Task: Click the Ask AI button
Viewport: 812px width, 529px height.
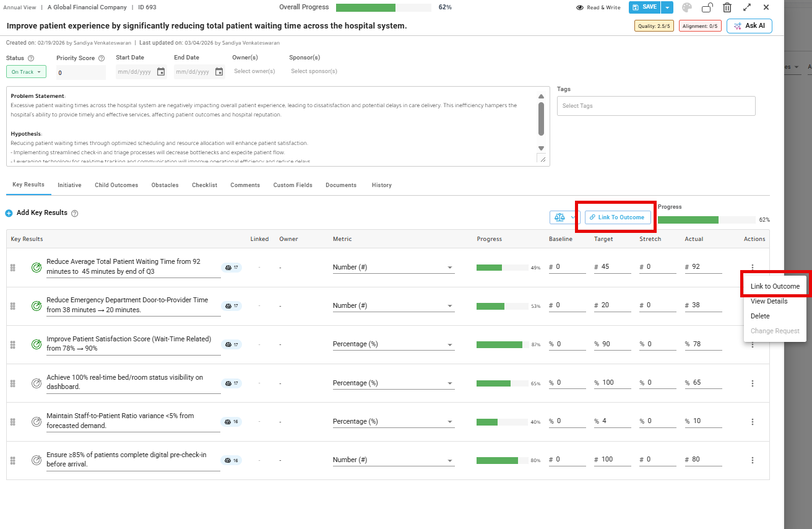Action: pos(749,26)
